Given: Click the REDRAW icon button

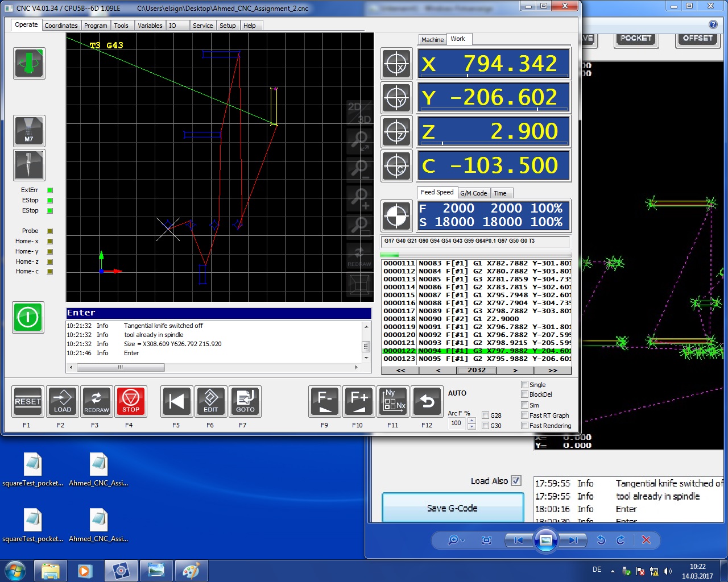Looking at the screenshot, I should (x=97, y=401).
